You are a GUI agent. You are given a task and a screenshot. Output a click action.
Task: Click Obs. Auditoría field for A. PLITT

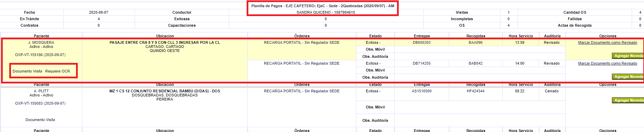point(480,120)
